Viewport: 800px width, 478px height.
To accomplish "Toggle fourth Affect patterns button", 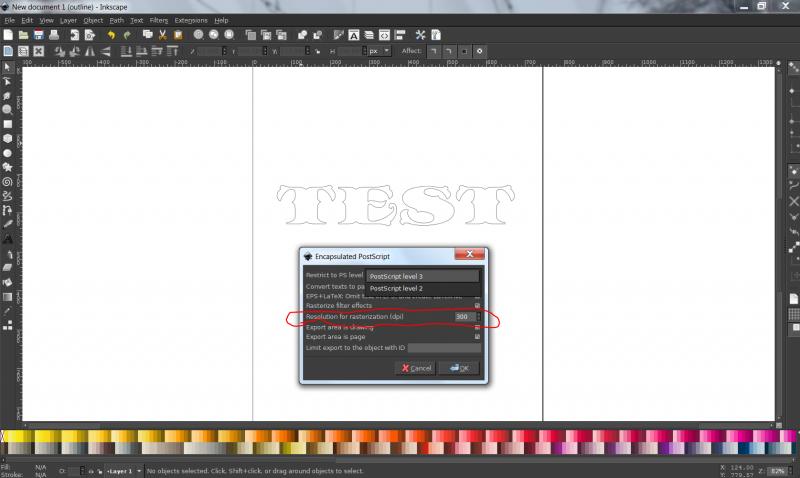I will (x=479, y=51).
